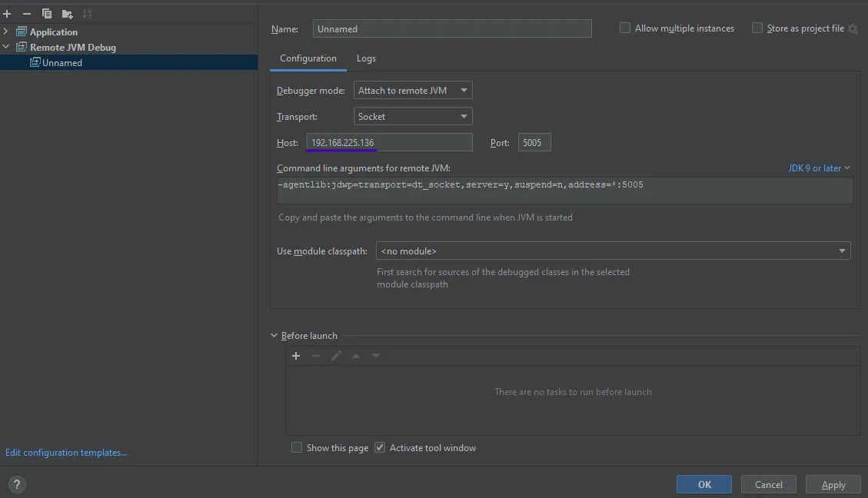Screen dimensions: 868x498
Task: Open the help for this dialog
Action: 16,484
